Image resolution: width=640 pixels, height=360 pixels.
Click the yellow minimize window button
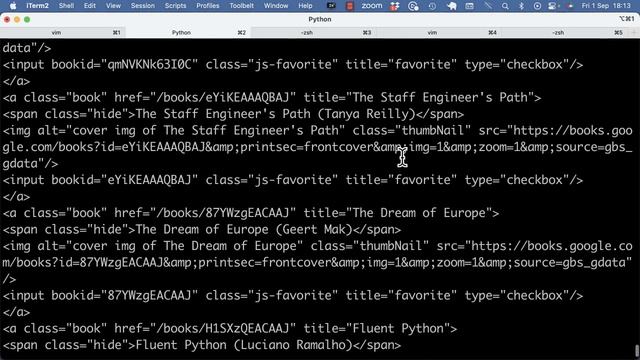(17, 19)
